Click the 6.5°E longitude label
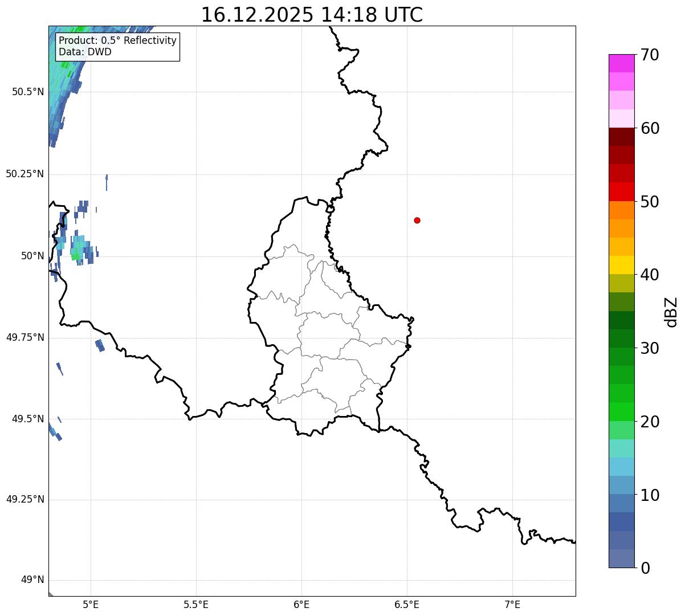 pyautogui.click(x=407, y=604)
